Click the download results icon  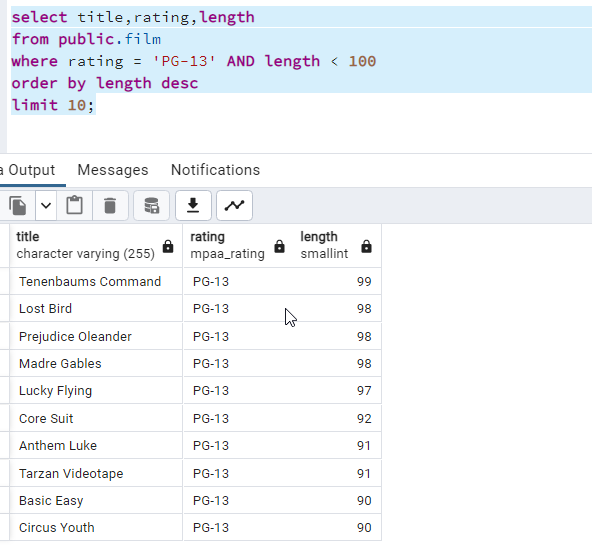tap(193, 206)
